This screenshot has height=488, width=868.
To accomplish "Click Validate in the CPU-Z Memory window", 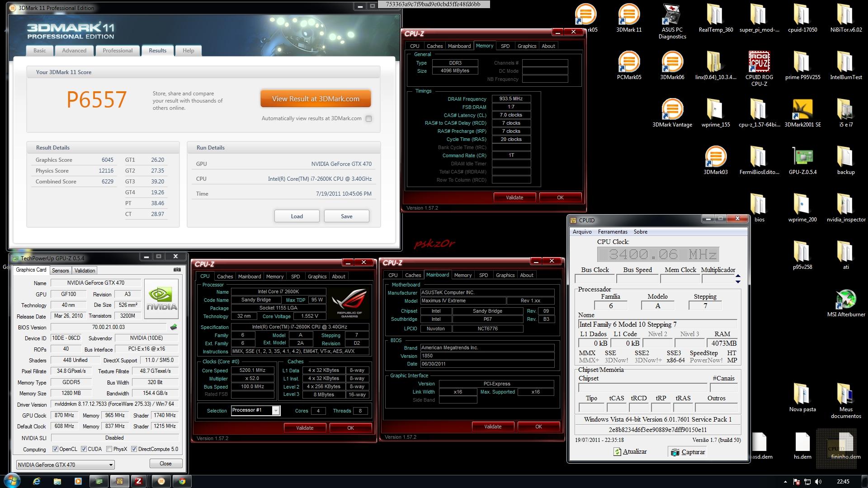I will pyautogui.click(x=514, y=197).
